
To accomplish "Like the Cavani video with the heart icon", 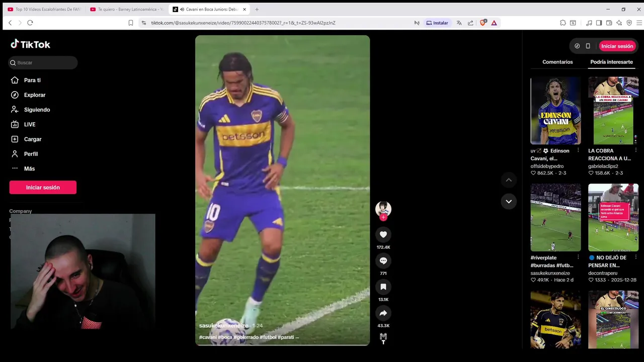I will [x=383, y=234].
